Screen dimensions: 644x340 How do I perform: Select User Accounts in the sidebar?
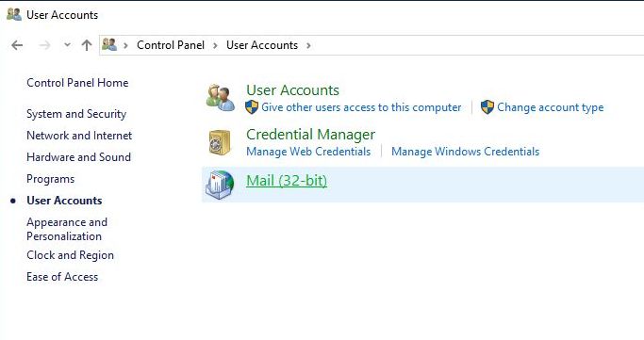tap(64, 201)
